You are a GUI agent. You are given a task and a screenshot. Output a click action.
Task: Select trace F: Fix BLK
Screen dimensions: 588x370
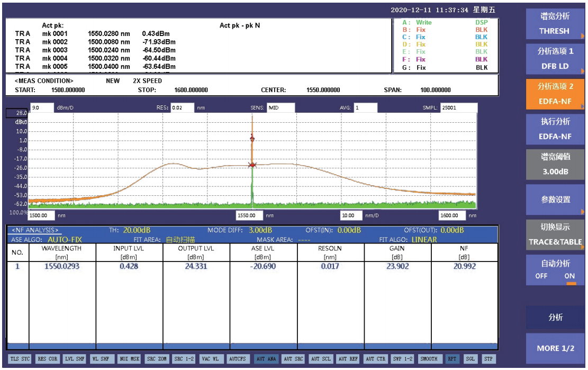(x=445, y=59)
